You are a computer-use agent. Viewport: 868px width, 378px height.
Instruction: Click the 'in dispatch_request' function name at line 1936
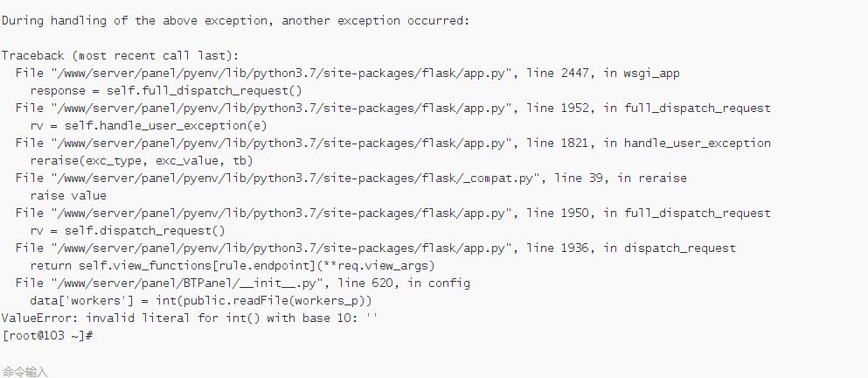[x=670, y=248]
